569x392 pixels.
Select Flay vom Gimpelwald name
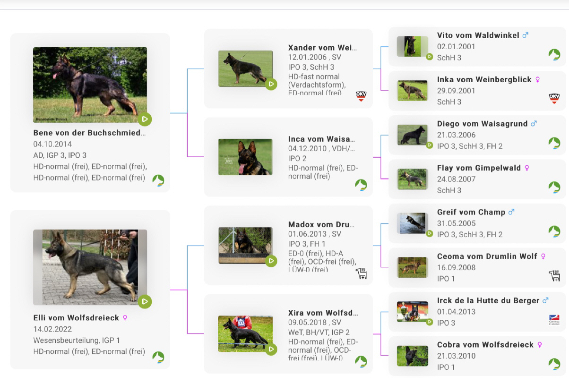point(479,168)
